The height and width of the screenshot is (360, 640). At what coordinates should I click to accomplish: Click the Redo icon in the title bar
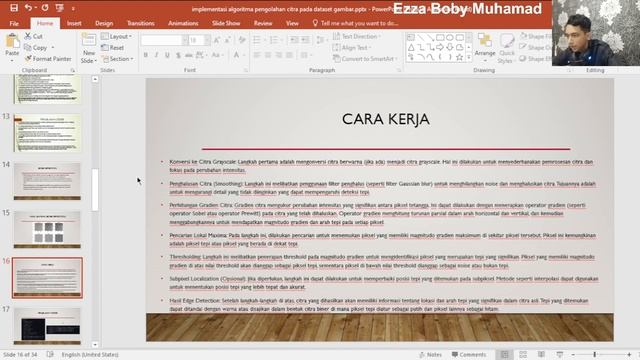45,8
